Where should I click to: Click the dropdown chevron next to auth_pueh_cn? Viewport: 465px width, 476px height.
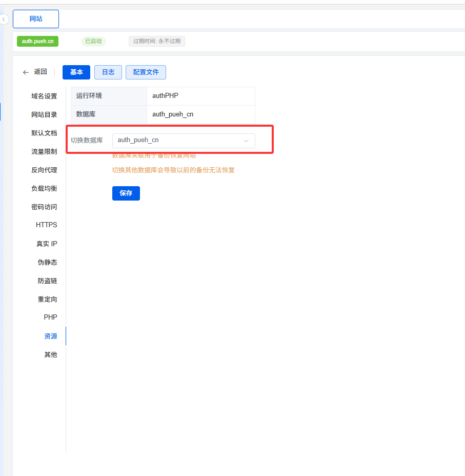(246, 141)
